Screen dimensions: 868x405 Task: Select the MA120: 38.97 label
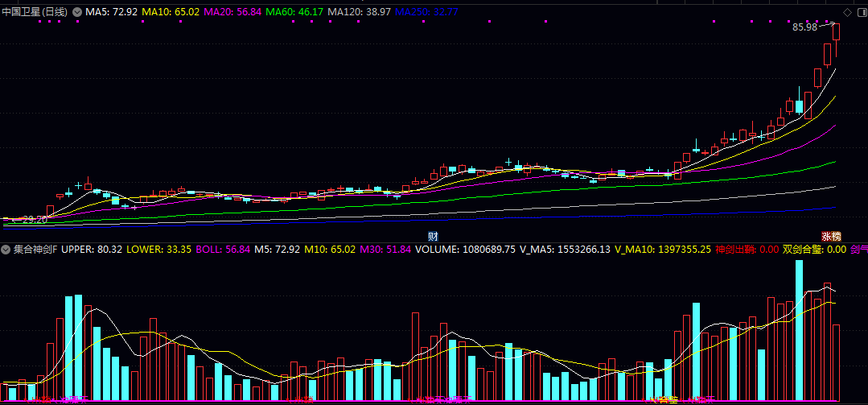coord(359,11)
